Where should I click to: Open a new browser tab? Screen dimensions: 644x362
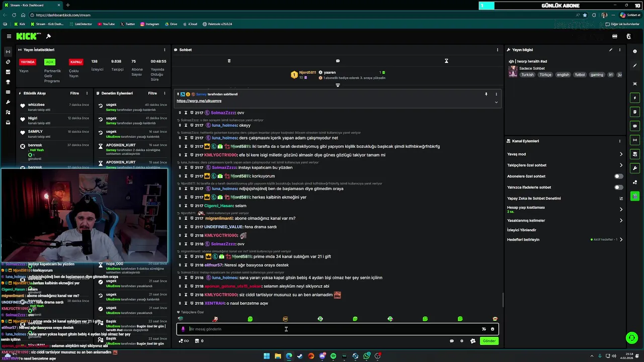pos(68,5)
